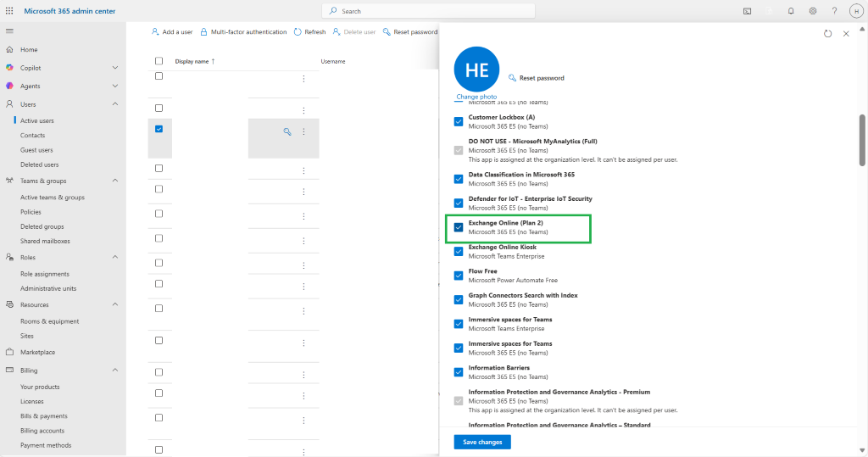
Task: Collapse the Resources section chevron
Action: click(115, 304)
